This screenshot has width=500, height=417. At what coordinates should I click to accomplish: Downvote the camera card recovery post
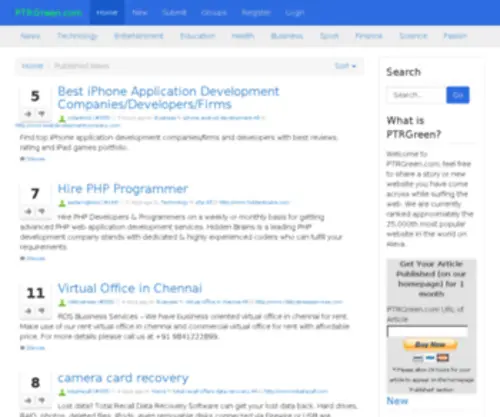coord(41,400)
